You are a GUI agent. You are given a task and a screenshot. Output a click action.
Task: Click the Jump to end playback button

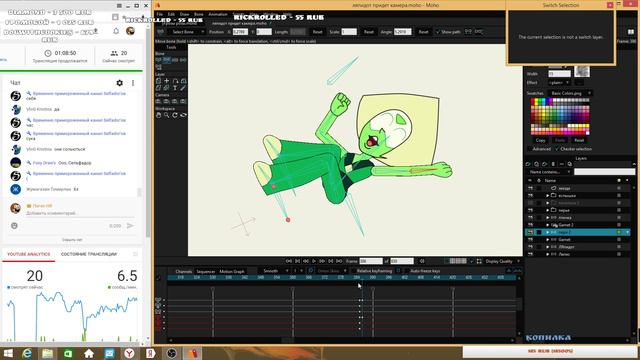coord(339,261)
